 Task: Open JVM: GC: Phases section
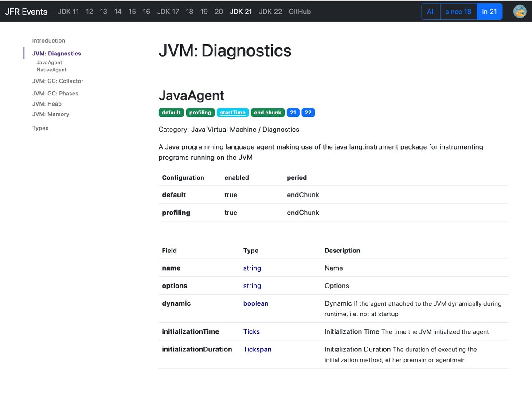(x=55, y=94)
